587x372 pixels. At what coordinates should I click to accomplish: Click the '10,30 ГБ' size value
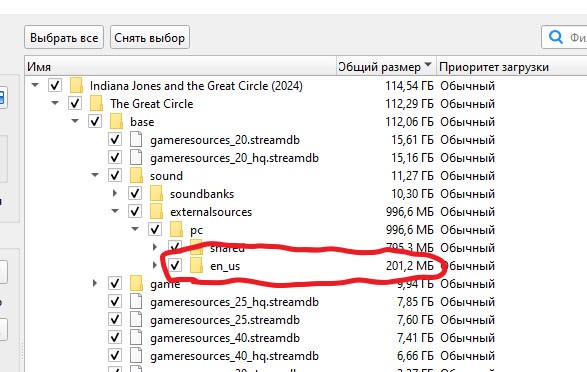click(x=412, y=193)
